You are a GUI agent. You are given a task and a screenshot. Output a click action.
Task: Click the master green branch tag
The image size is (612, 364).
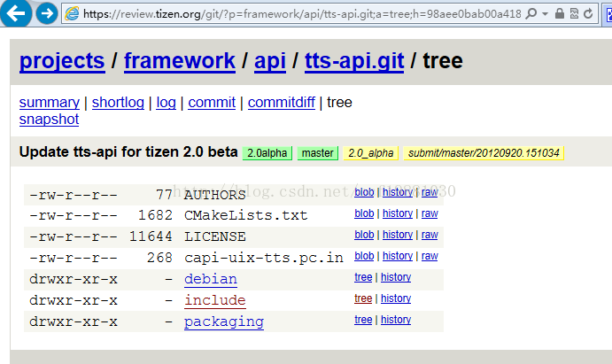[x=317, y=153]
